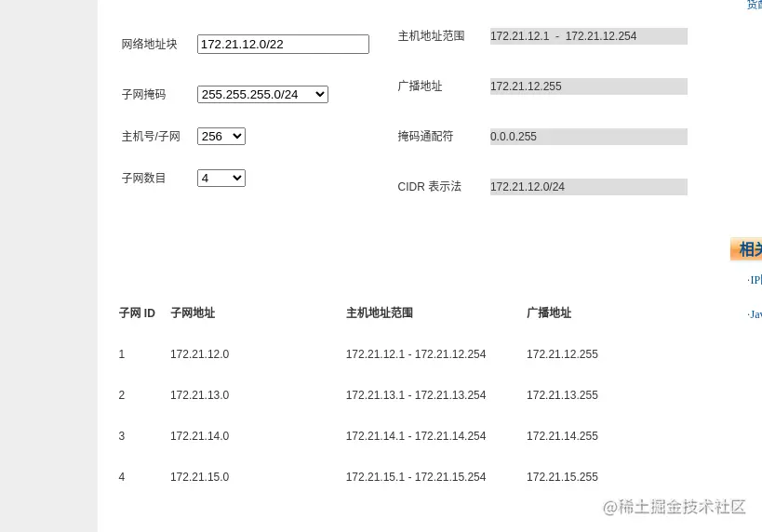Select table broadcast address 172.21.12.255
Viewport: 762px width, 532px height.
[x=562, y=354]
